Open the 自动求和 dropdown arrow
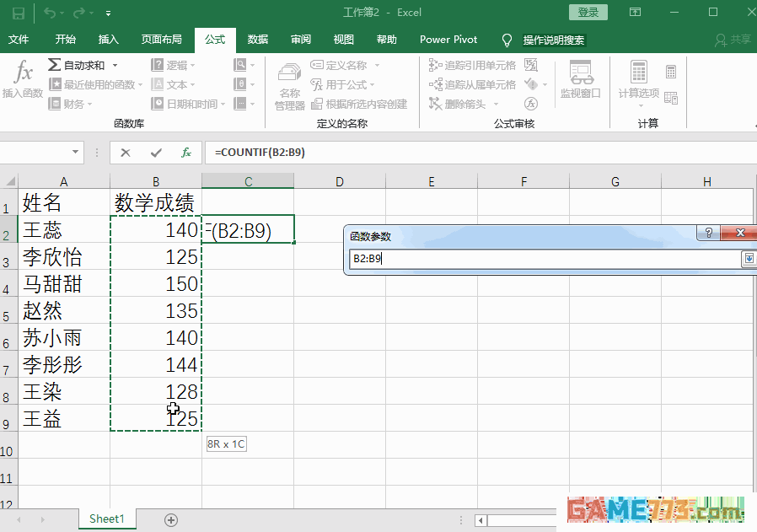Viewport: 757px width, 532px height. [x=115, y=65]
